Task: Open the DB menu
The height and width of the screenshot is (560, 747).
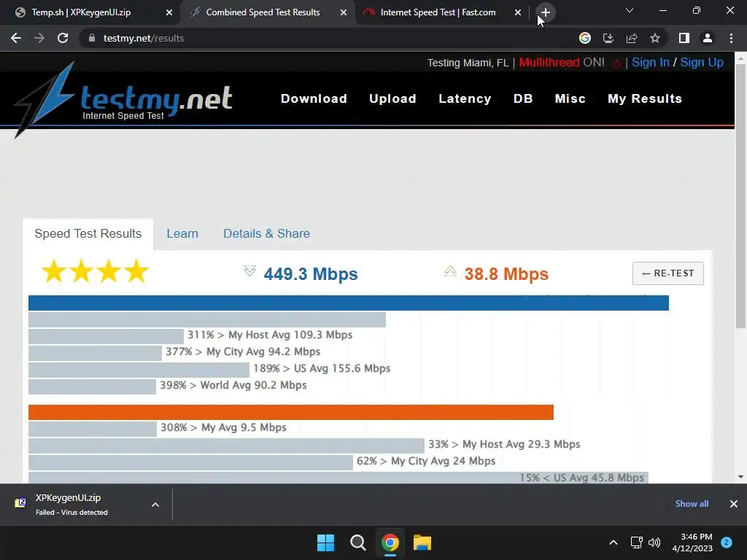Action: [522, 98]
